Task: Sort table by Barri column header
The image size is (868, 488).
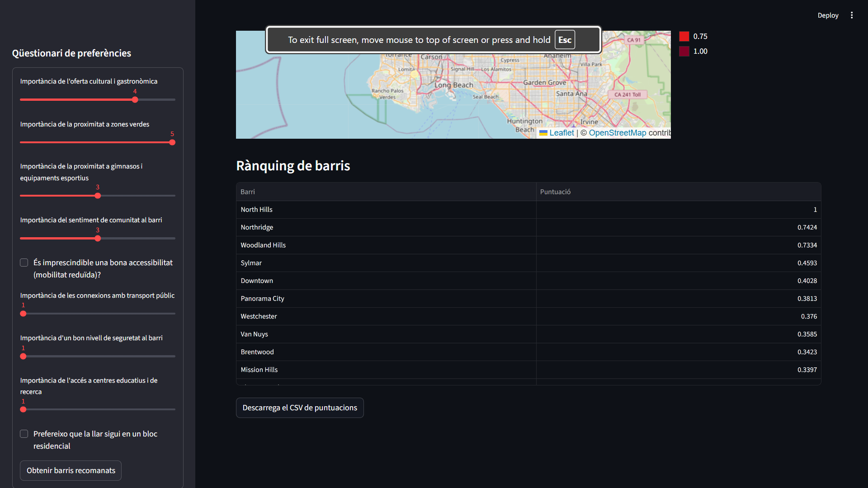Action: pos(248,192)
